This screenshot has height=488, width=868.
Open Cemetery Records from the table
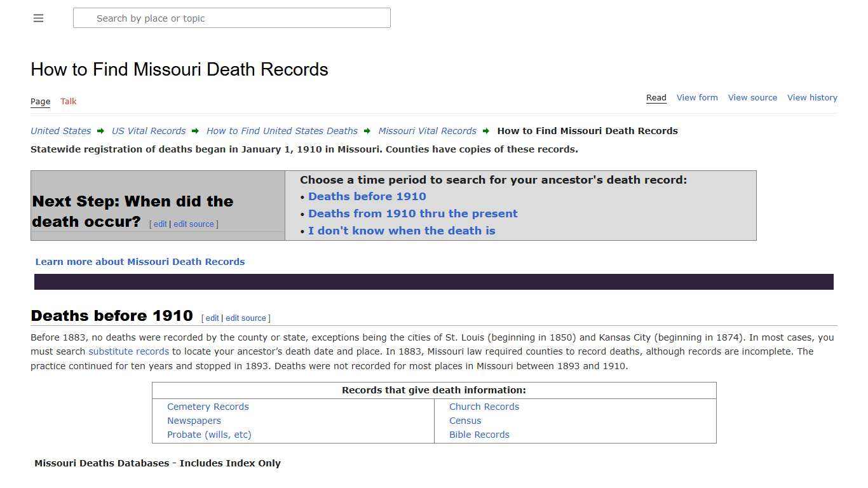[208, 407]
